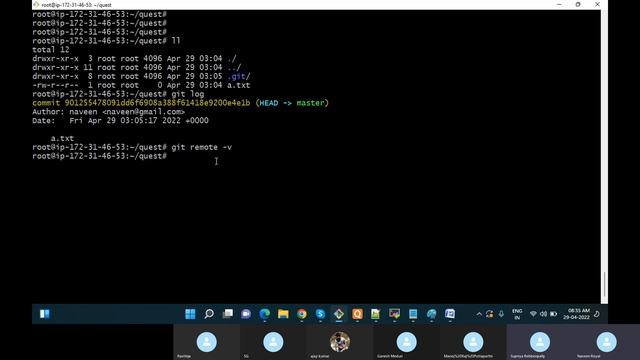Minimize the terminal window
The width and height of the screenshot is (640, 360).
click(559, 4)
